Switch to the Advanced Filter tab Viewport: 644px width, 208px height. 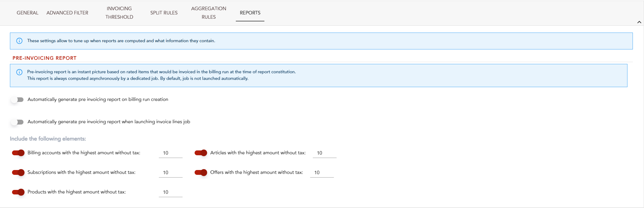tap(67, 13)
